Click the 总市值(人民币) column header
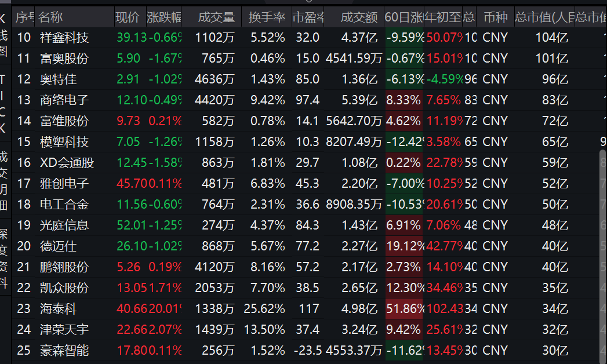The image size is (607, 364). click(x=544, y=17)
